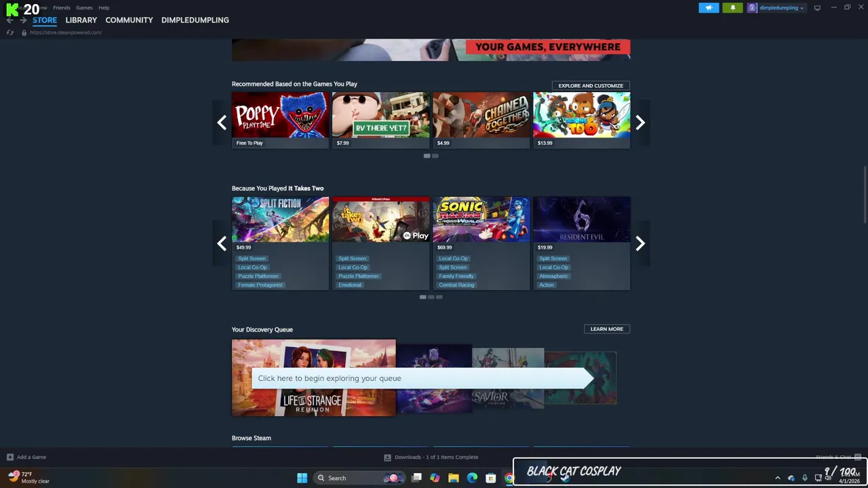Open the weather widget Mostly clear
Viewport: 868px width, 488px height.
(28, 478)
